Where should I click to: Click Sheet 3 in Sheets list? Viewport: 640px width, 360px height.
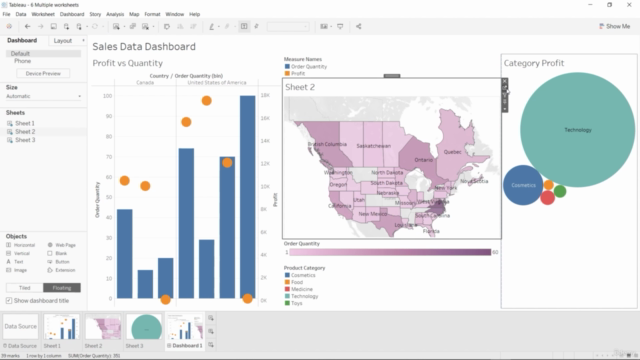click(25, 140)
